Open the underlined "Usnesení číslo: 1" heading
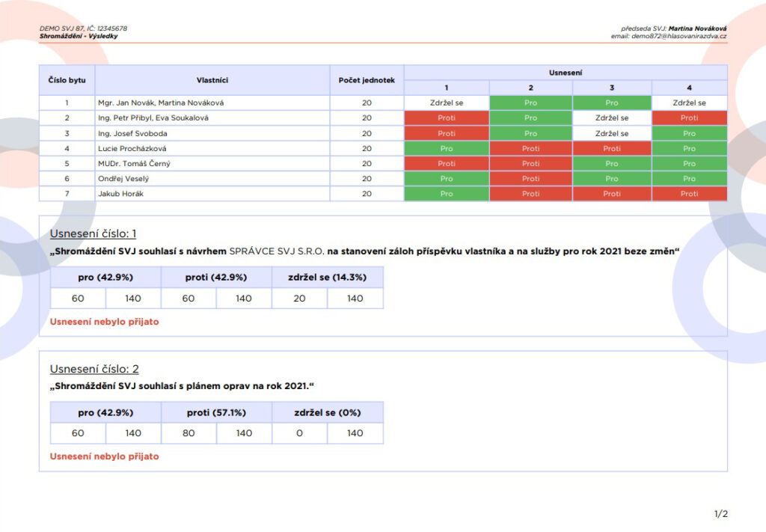The height and width of the screenshot is (532, 766). (94, 234)
